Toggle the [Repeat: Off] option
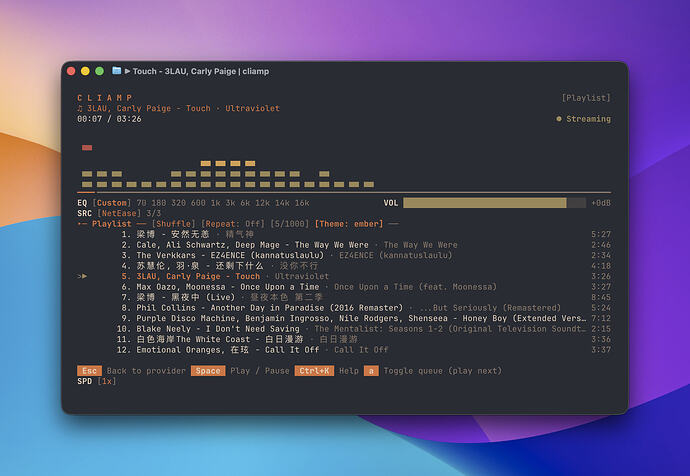 [x=233, y=224]
